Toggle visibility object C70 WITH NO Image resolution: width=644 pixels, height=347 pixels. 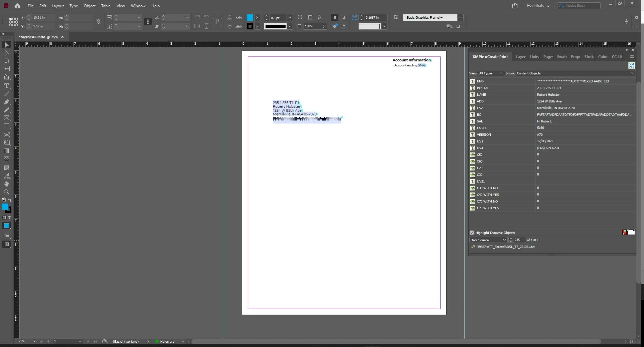[x=472, y=202]
